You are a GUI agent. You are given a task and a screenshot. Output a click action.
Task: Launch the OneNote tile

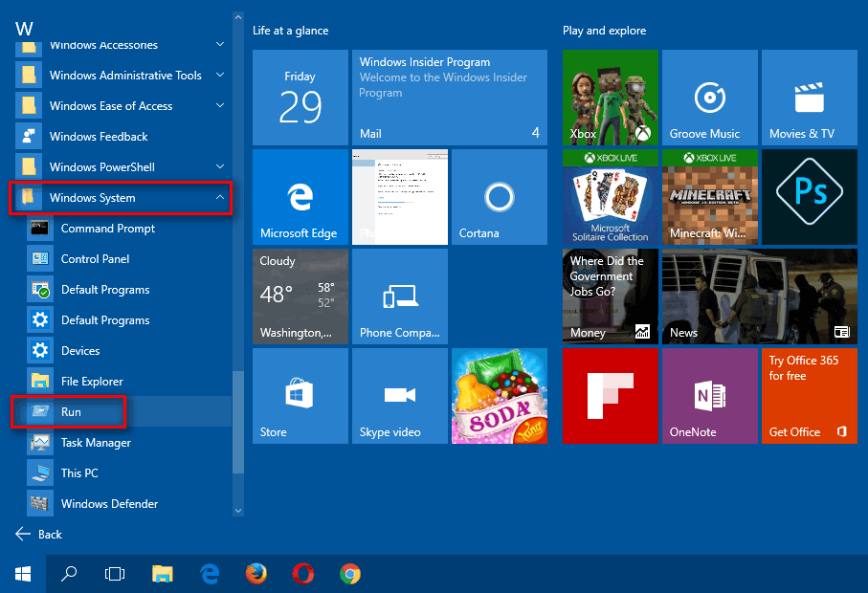click(710, 396)
